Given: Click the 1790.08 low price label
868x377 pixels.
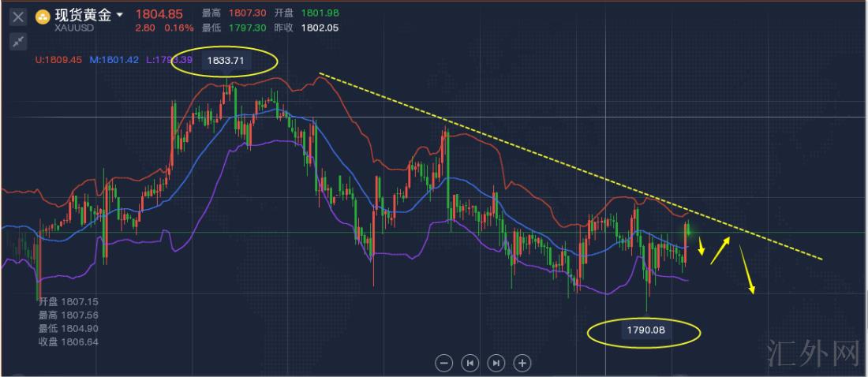Looking at the screenshot, I should tap(645, 331).
